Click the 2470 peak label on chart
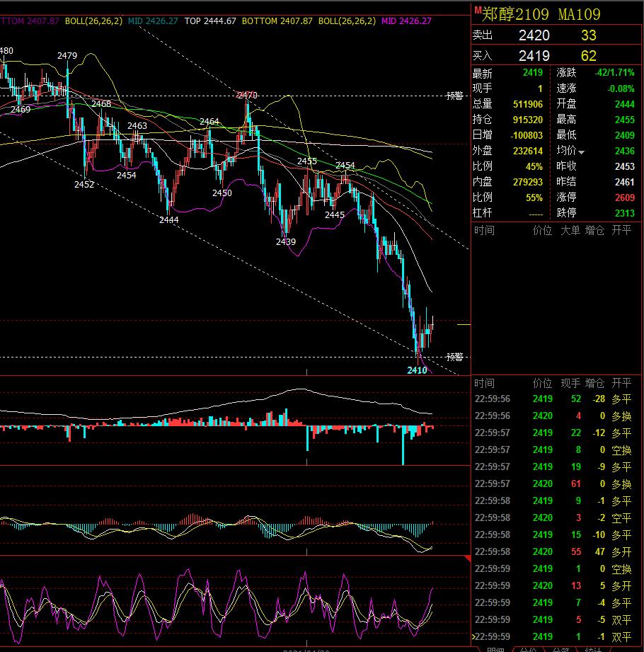 point(246,96)
